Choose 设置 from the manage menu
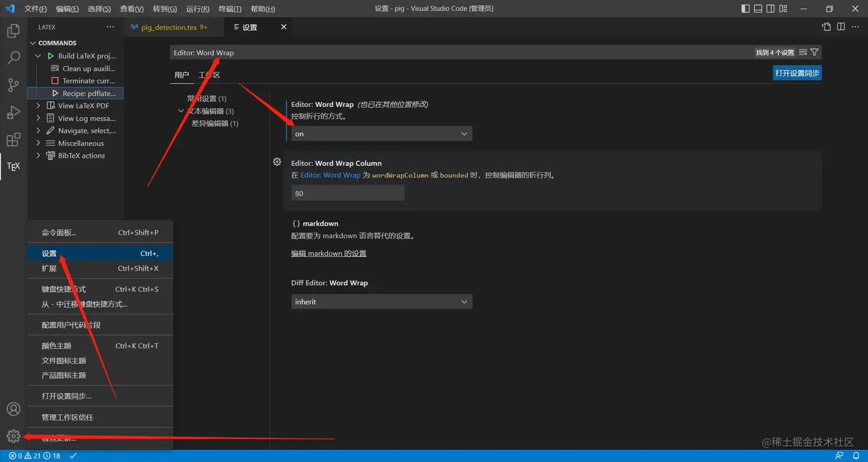Image resolution: width=868 pixels, height=462 pixels. tap(100, 253)
